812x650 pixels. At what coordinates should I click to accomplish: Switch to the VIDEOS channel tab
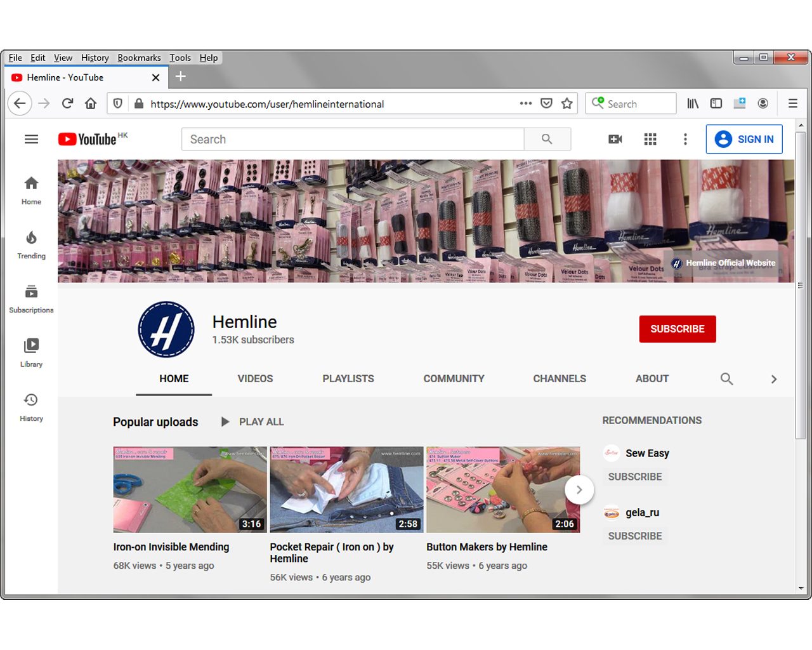pyautogui.click(x=255, y=379)
